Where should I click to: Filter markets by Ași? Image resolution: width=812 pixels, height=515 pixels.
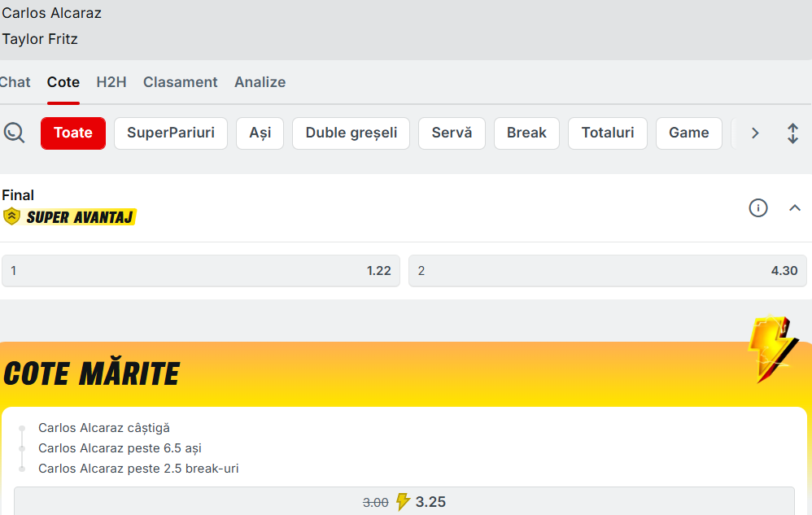point(260,133)
